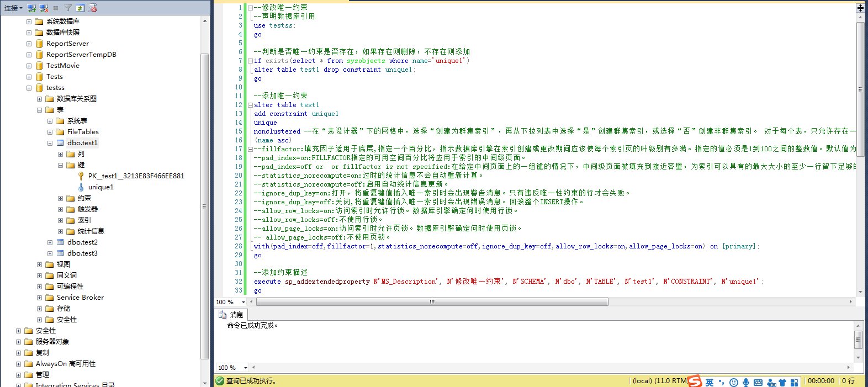The width and height of the screenshot is (868, 387).
Task: Collapse code region at line 1
Action: tap(250, 8)
